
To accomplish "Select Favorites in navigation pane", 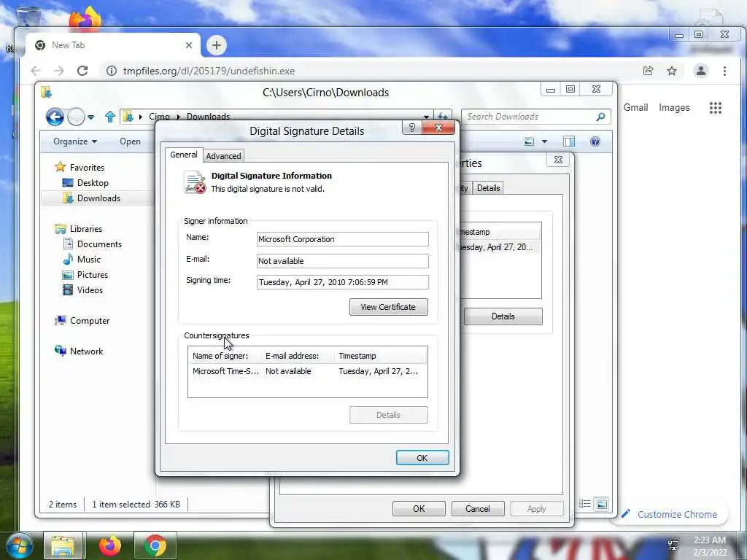I will (87, 167).
